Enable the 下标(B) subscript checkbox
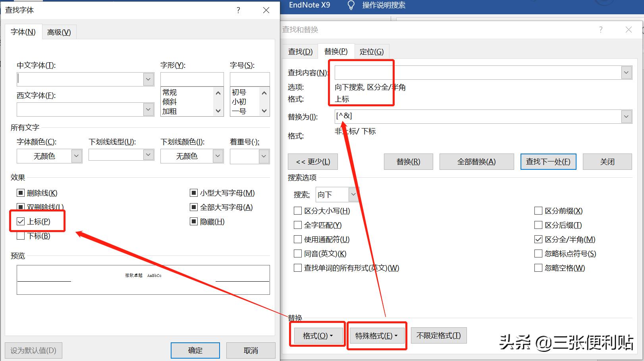 pyautogui.click(x=21, y=236)
